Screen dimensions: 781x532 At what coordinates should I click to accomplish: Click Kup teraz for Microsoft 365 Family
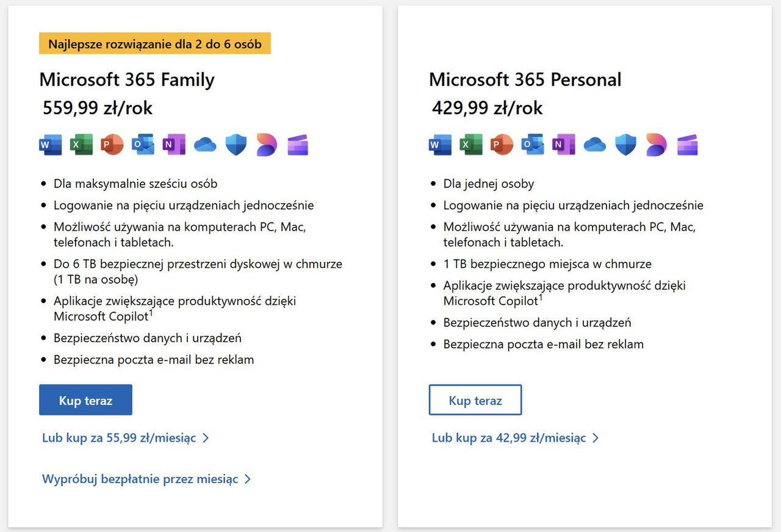click(85, 400)
